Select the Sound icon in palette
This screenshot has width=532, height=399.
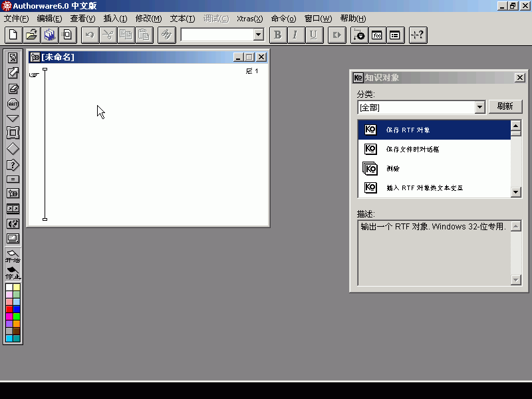13,223
